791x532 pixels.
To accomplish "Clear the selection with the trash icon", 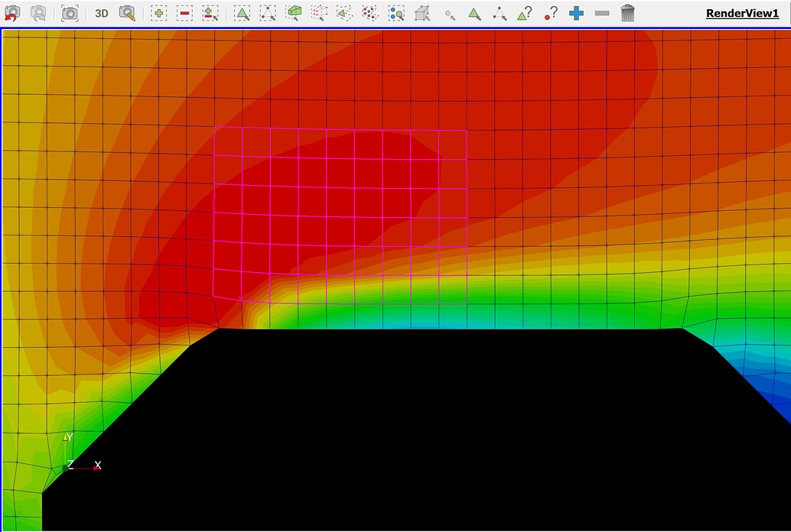I will [x=627, y=12].
